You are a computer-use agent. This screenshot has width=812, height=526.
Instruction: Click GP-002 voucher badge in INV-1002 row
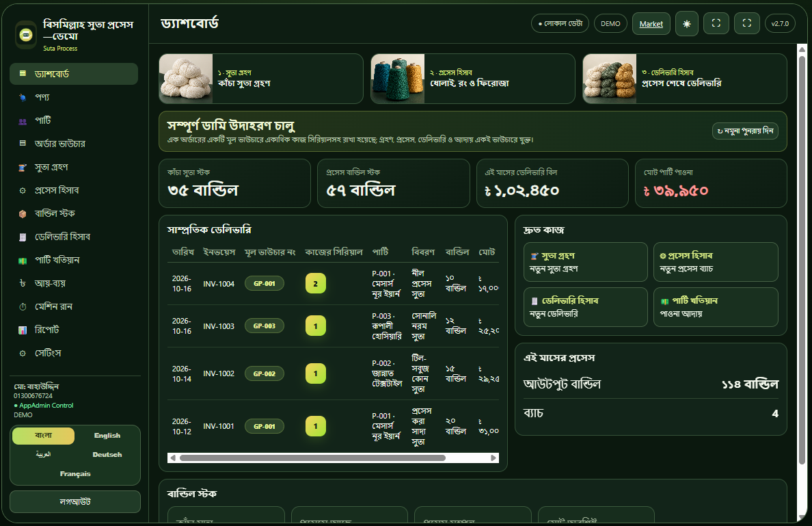(264, 373)
